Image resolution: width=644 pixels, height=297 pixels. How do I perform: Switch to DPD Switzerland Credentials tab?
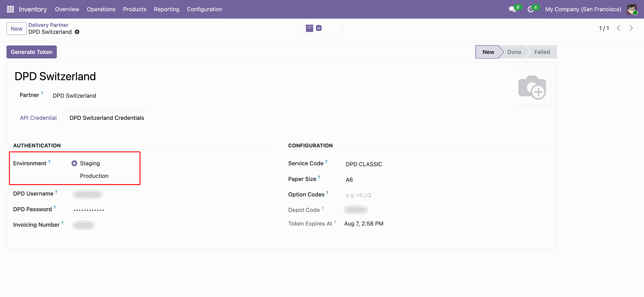pyautogui.click(x=107, y=118)
